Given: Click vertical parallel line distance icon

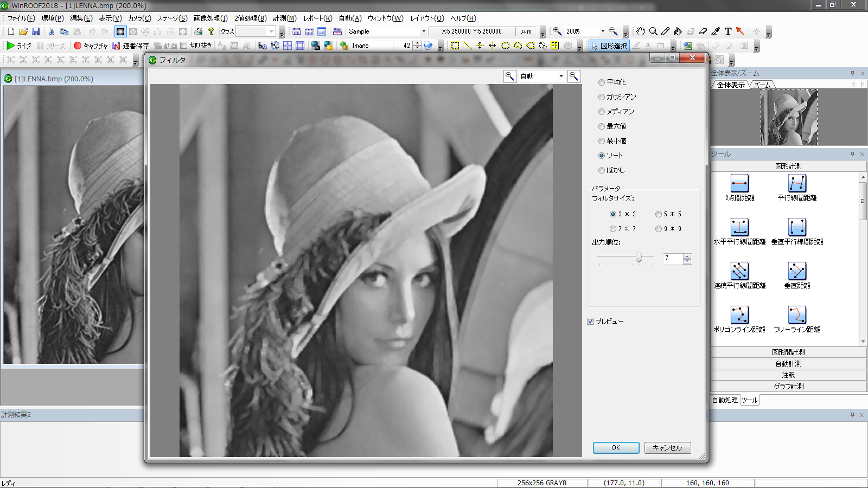Looking at the screenshot, I should pos(797,227).
